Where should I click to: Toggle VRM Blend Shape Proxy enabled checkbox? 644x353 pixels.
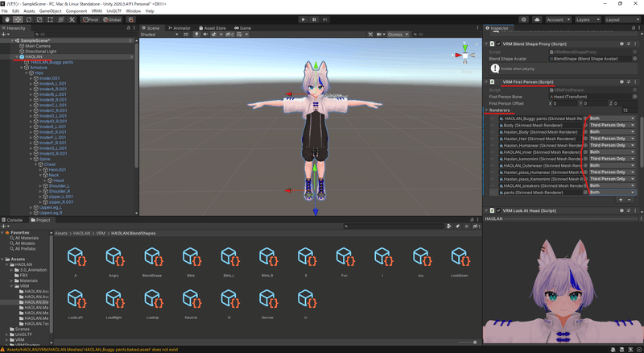click(498, 44)
